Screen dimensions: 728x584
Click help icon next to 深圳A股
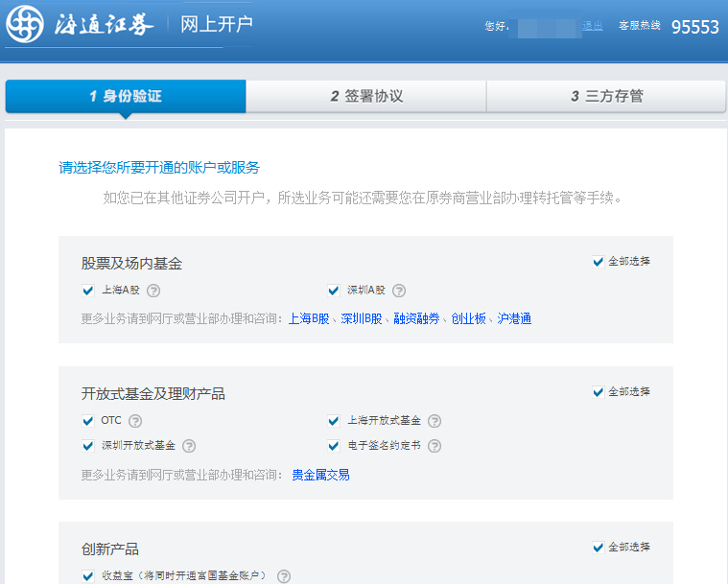click(399, 291)
